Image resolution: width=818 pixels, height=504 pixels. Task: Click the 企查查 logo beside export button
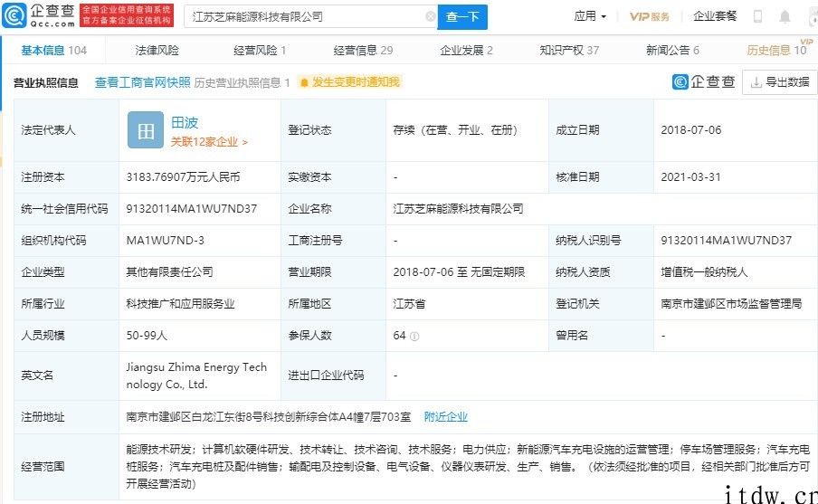pyautogui.click(x=704, y=82)
